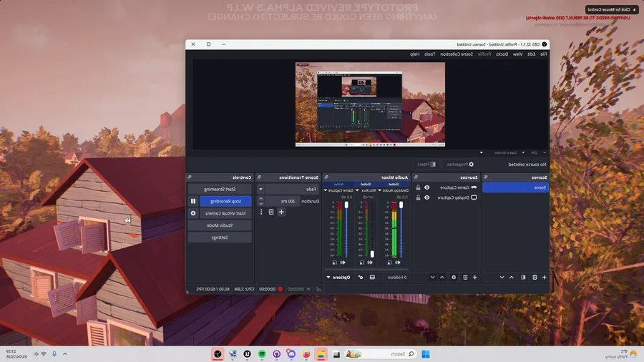Open Game Capture audio channel options arrow
Viewport: 644px width, 362px height.
click(x=326, y=190)
